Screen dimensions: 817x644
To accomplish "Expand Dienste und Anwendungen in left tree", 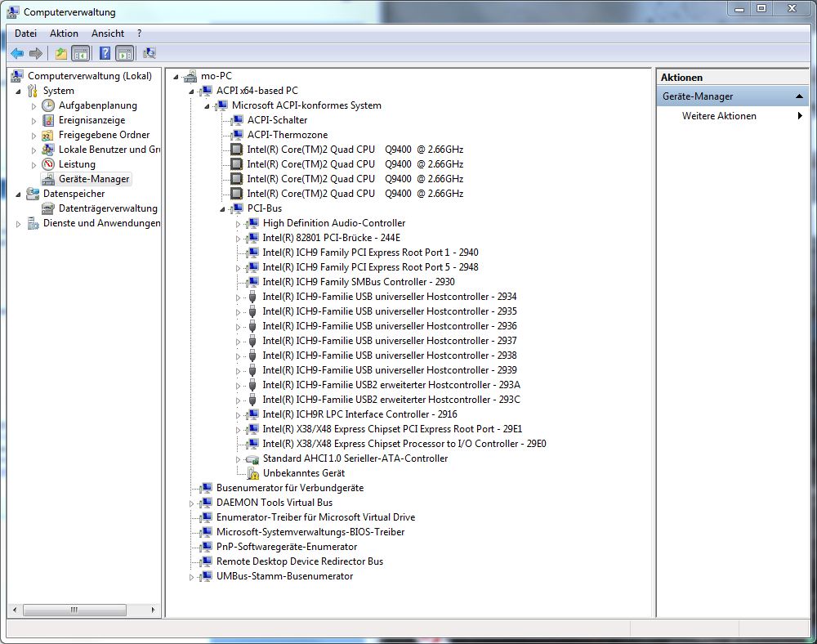I will (x=18, y=224).
